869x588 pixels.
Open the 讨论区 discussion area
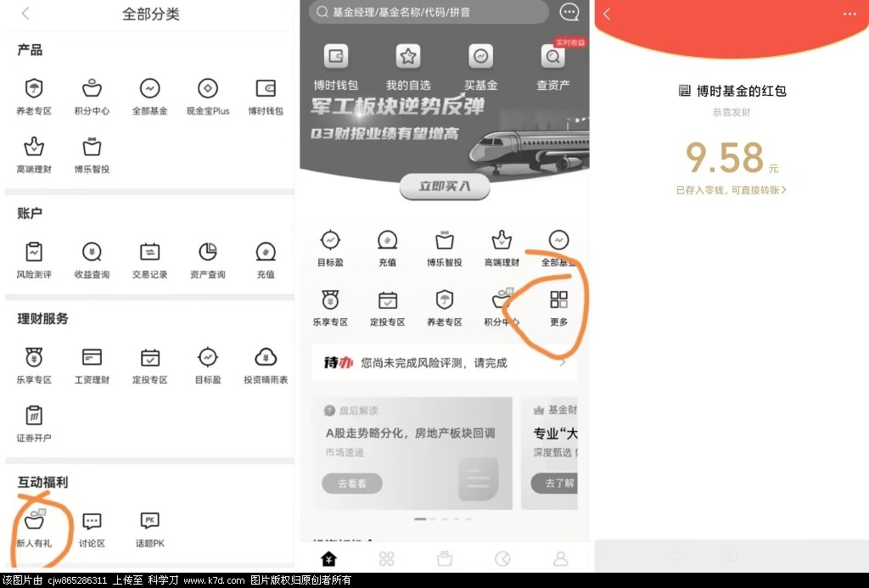pyautogui.click(x=92, y=529)
